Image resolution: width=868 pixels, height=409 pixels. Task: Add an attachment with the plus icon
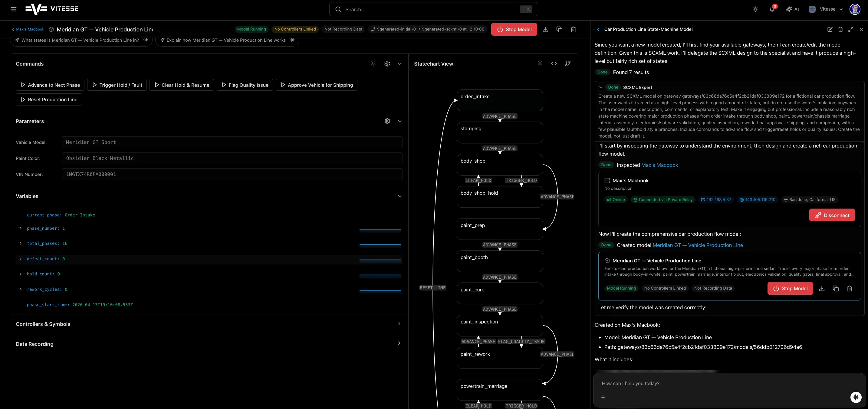[603, 397]
